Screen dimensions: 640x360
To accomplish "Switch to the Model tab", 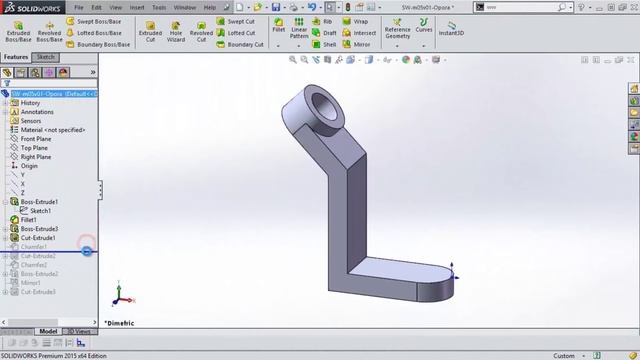I will 48,331.
